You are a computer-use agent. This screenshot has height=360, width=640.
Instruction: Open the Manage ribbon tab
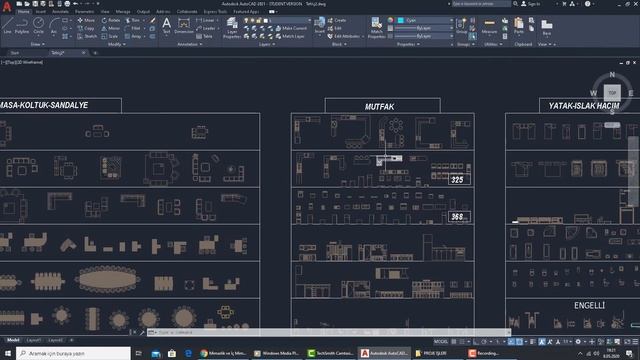123,12
